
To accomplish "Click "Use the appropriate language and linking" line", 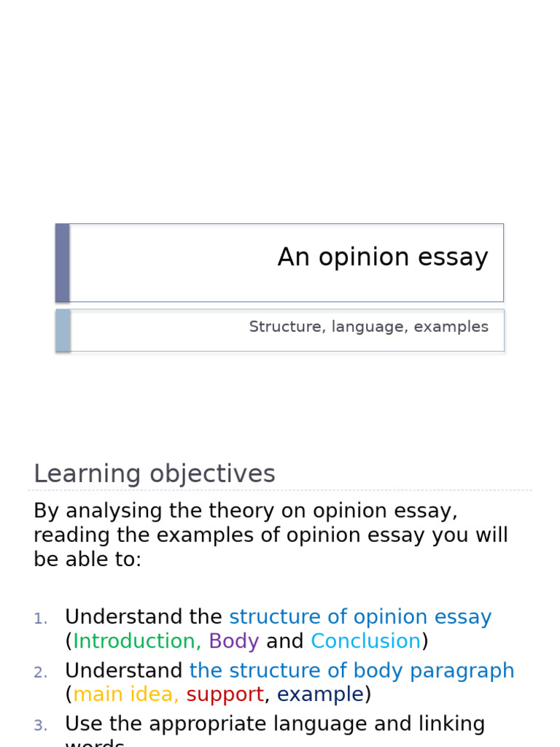I will 275,724.
